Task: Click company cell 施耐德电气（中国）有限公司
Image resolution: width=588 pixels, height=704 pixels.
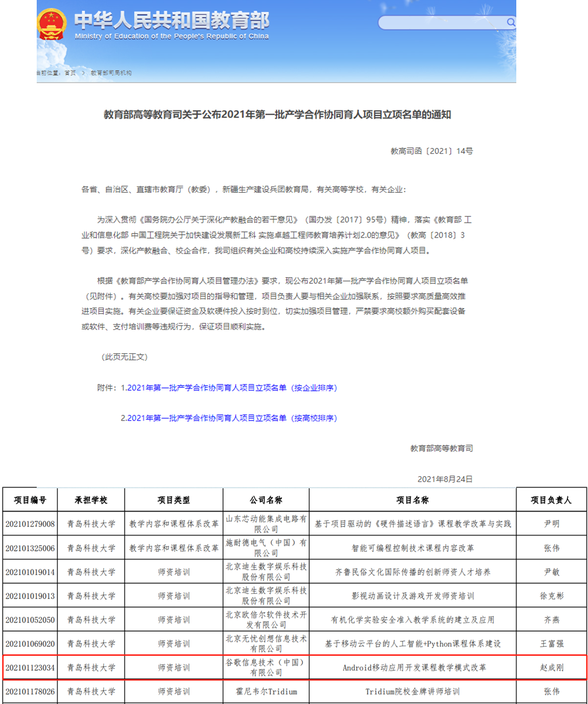Action: (x=266, y=548)
